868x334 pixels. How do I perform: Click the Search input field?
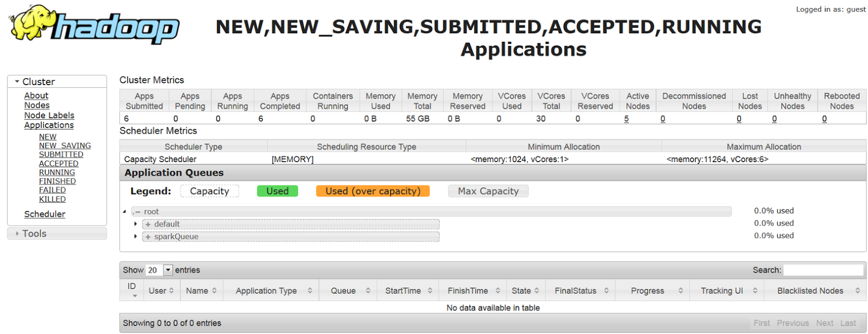click(x=824, y=270)
